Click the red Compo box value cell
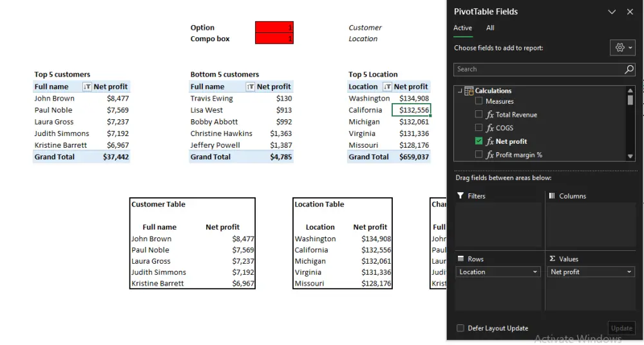This screenshot has height=345, width=644. point(274,39)
